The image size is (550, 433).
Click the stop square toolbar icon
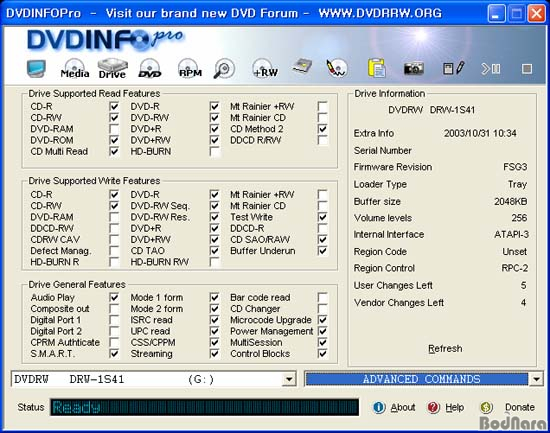point(526,69)
